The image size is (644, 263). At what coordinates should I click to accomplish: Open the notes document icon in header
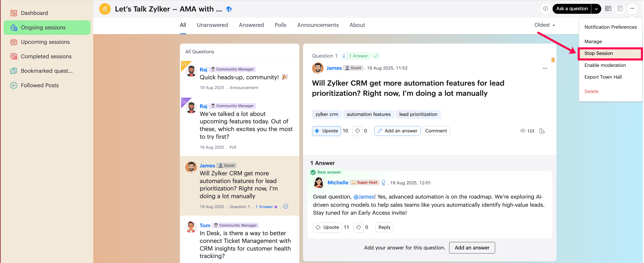[x=620, y=9]
